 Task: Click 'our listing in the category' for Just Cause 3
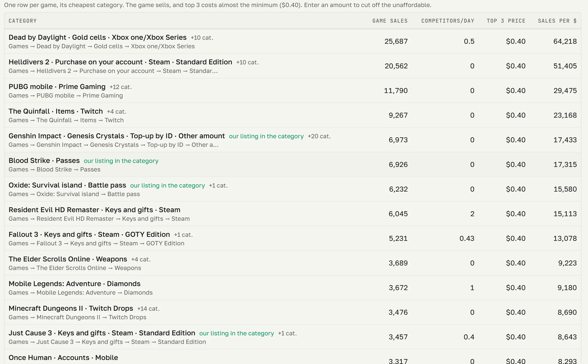237,333
